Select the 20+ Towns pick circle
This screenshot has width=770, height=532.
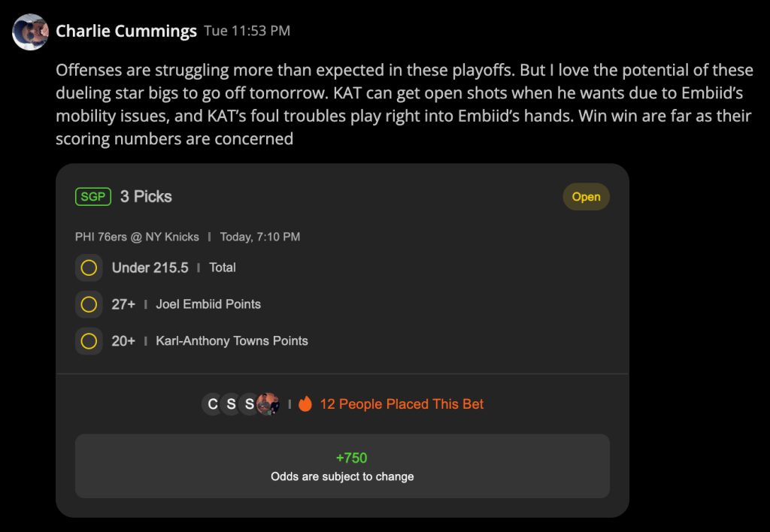point(89,341)
